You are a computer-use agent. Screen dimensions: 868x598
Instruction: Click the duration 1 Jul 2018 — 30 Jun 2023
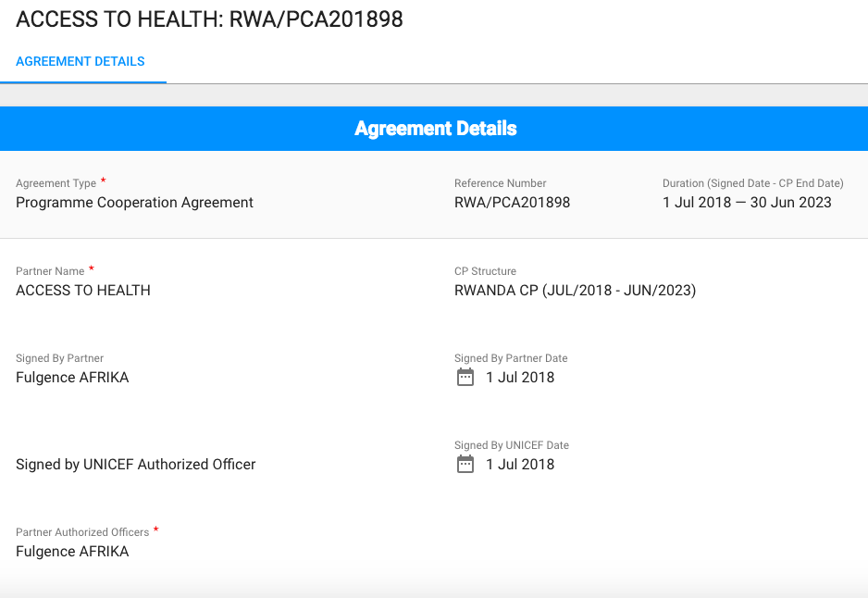[747, 203]
